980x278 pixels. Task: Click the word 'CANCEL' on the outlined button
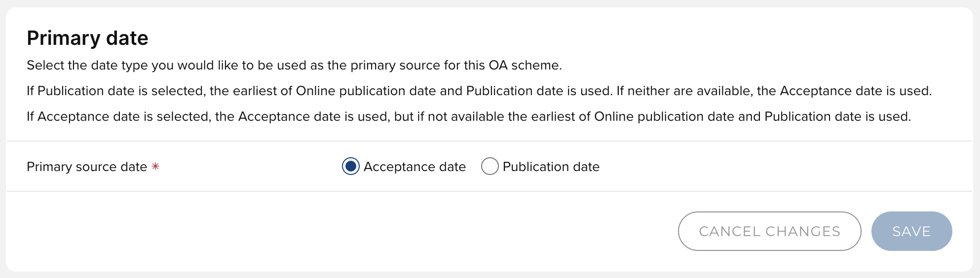pos(729,232)
